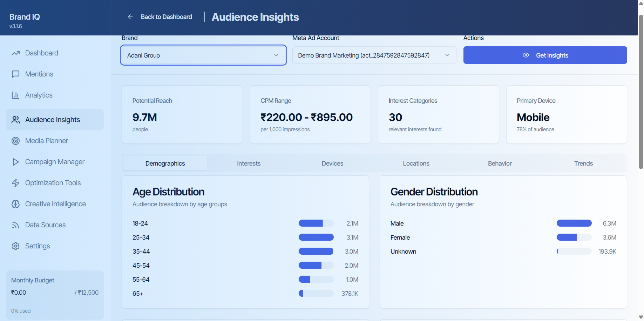Screen dimensions: 644x321
Task: Open the Data Sources feed icon
Action: [x=16, y=225]
